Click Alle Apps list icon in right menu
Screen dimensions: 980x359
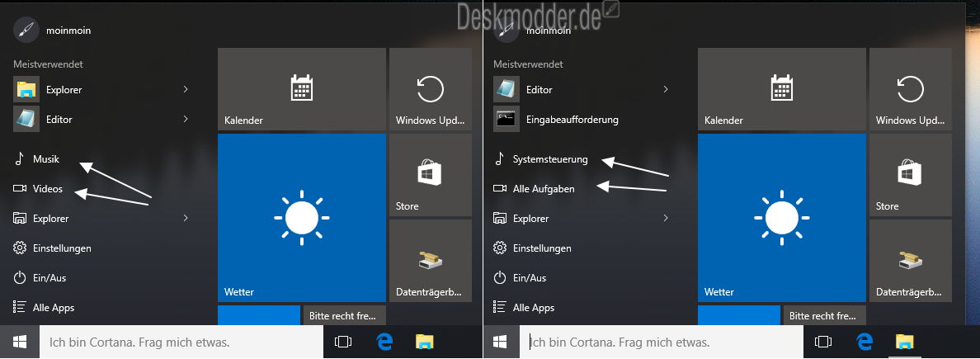click(499, 307)
